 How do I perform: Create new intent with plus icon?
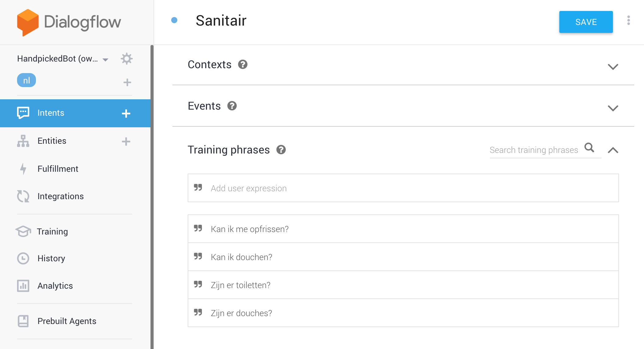tap(126, 114)
